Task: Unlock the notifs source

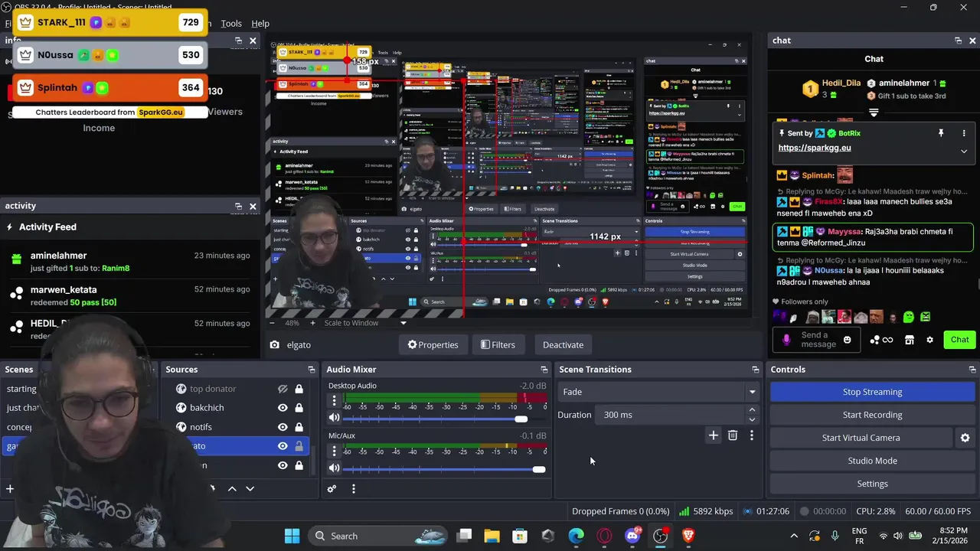Action: click(x=299, y=427)
